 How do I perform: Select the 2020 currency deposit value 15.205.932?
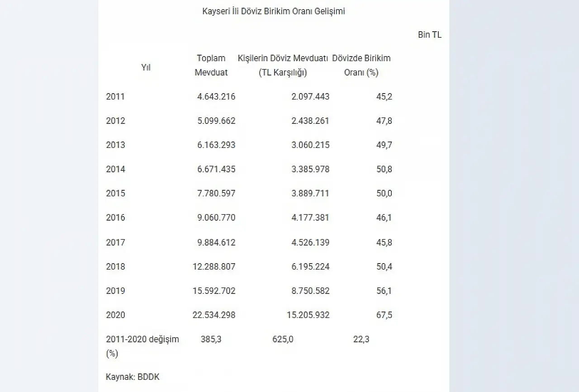pos(308,315)
